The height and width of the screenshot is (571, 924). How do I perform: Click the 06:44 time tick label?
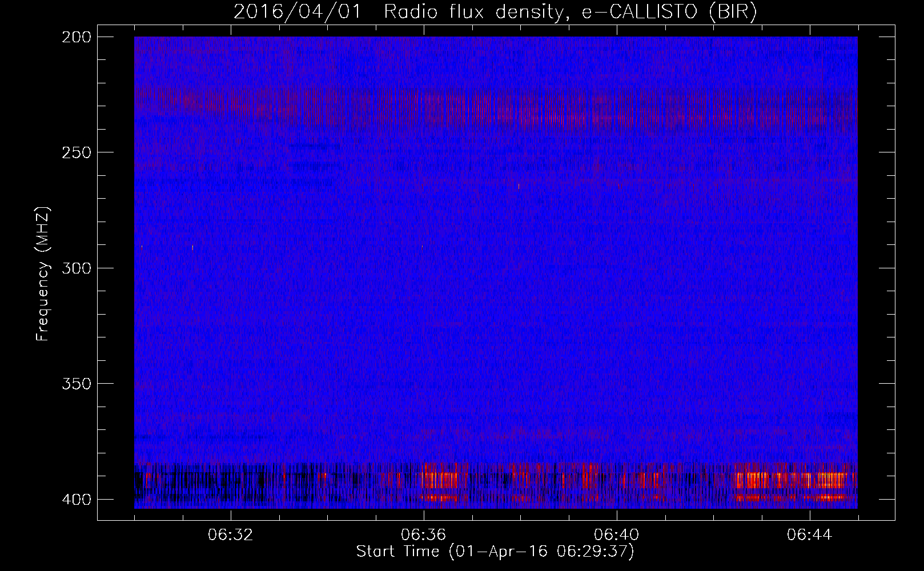[809, 535]
